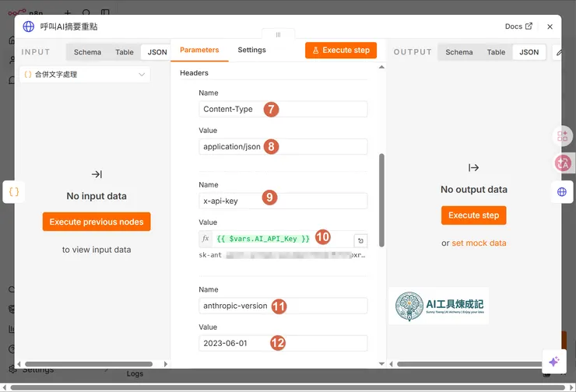576x392 pixels.
Task: Open the Logs panel behind dialog
Action: pyautogui.click(x=135, y=373)
